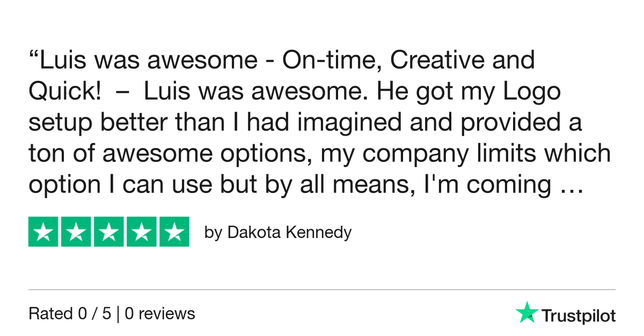Click the word "Quick!" in the review
Screen dimensions: 644x336
pos(64,92)
